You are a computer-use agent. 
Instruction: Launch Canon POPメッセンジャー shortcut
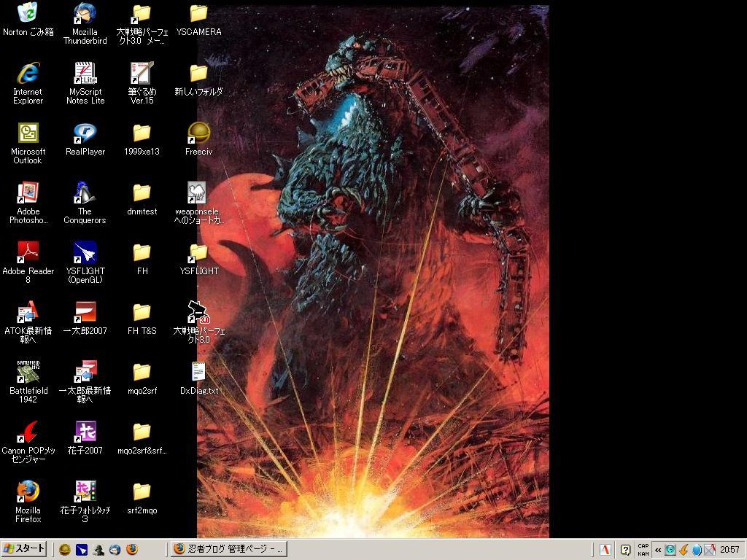(28, 443)
